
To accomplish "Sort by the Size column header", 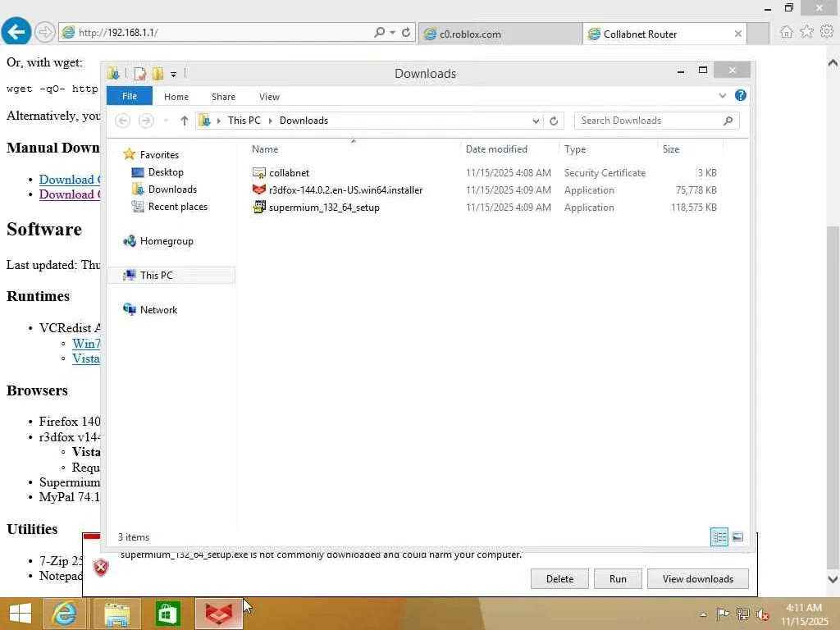I will [x=690, y=149].
